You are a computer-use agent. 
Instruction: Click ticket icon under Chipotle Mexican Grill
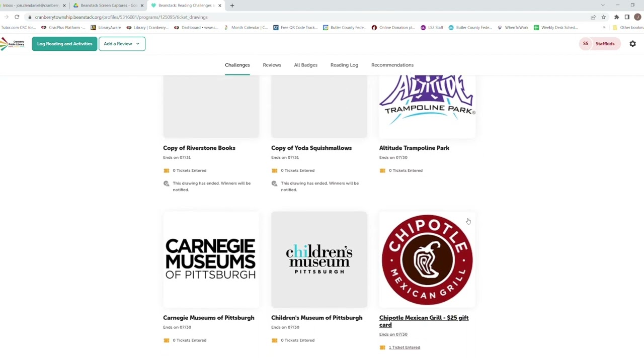coord(382,347)
